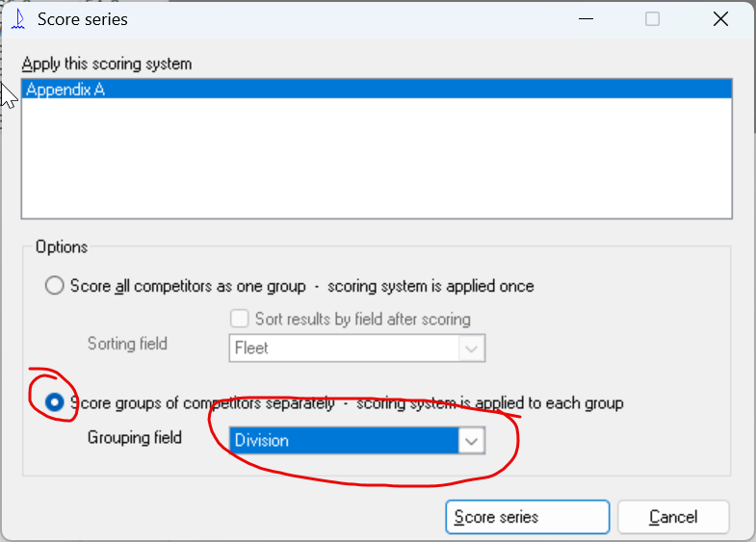Screen dimensions: 756x542
Task: Enable Sort results by field after scoring
Action: [x=239, y=319]
